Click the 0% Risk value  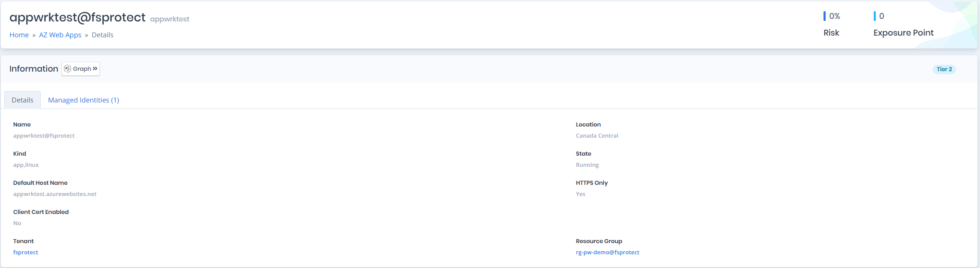835,16
